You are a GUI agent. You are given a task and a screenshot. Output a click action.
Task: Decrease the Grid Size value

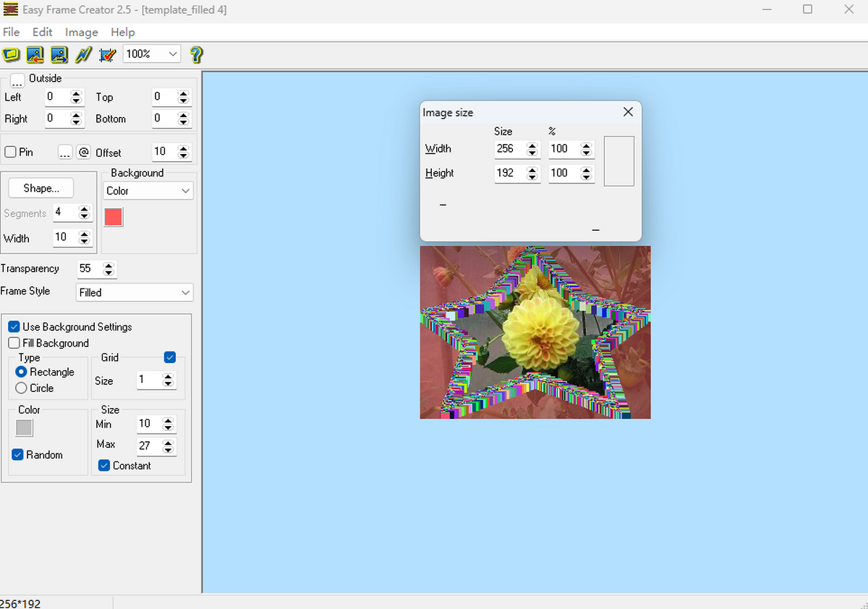169,384
